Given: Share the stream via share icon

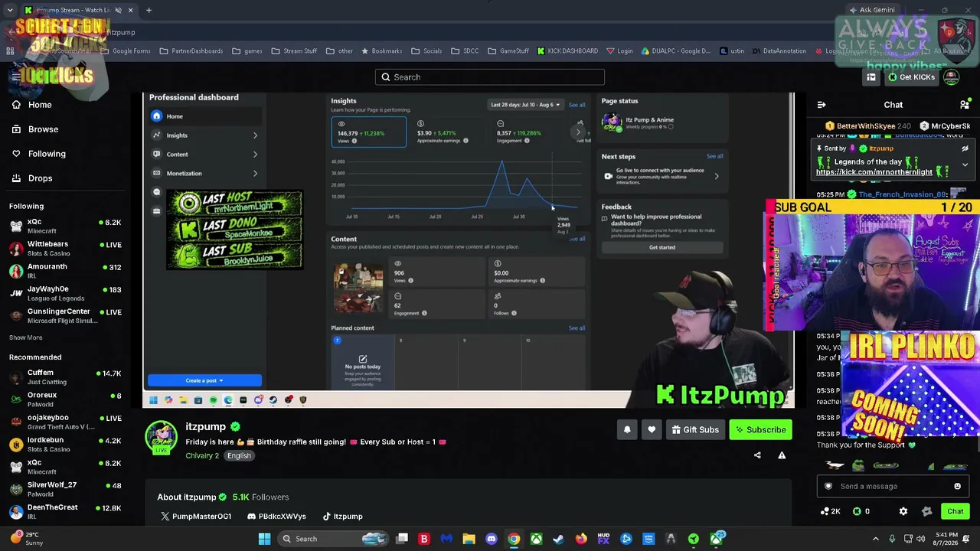Looking at the screenshot, I should (x=757, y=455).
